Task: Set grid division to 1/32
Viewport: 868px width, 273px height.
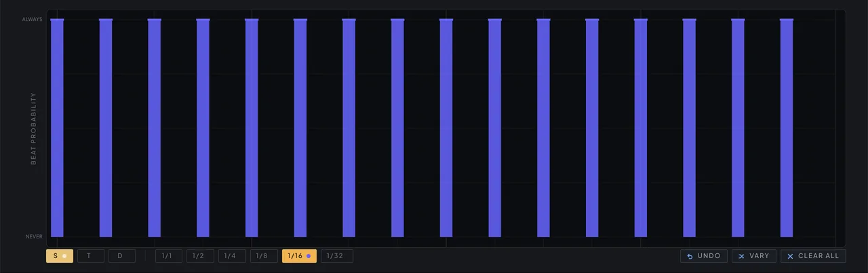Action: (x=336, y=256)
